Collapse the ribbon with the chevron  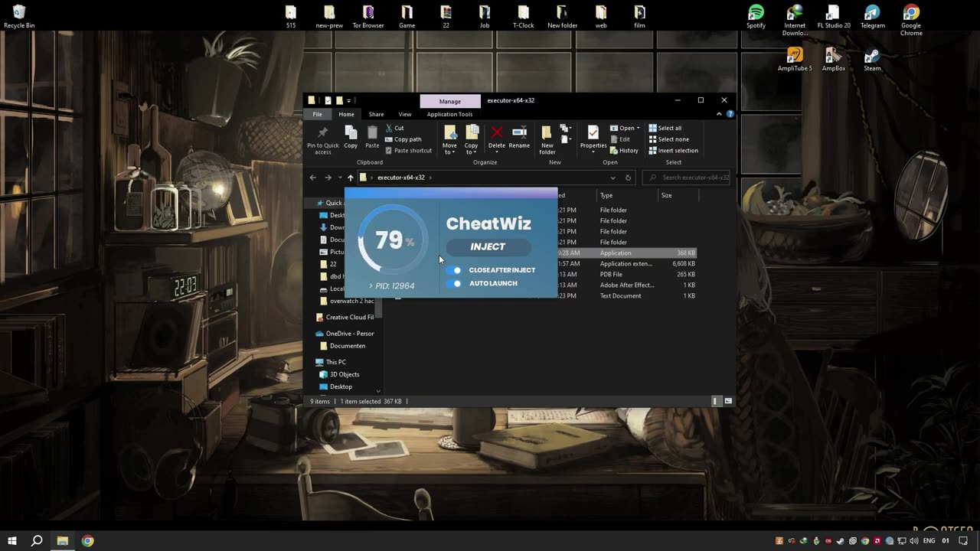point(719,114)
